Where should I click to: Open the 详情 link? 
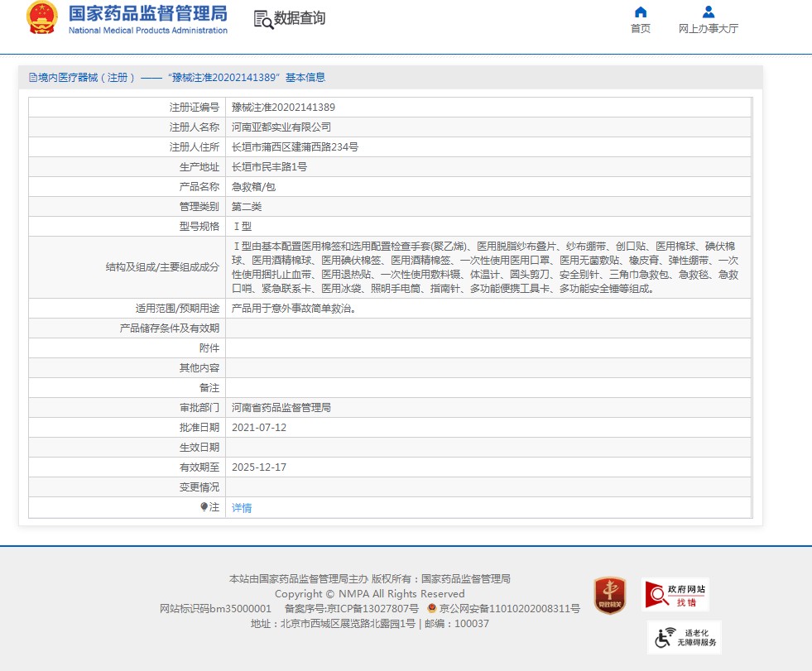click(242, 508)
